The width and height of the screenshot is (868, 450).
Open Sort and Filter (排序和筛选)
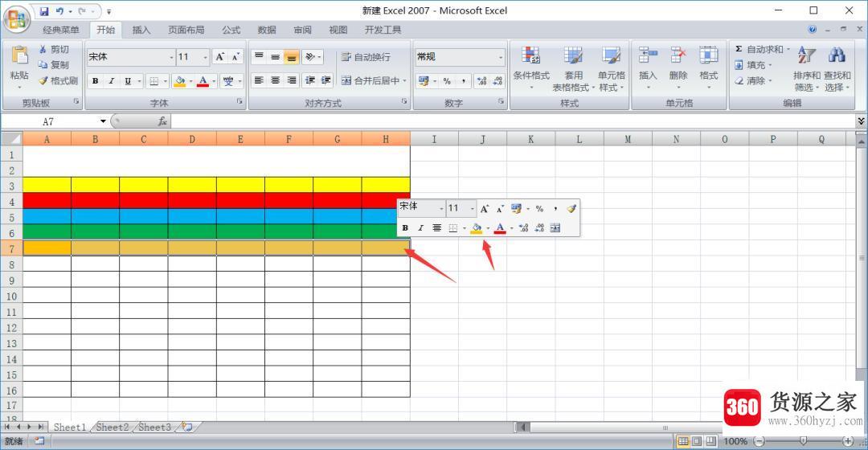pos(807,68)
